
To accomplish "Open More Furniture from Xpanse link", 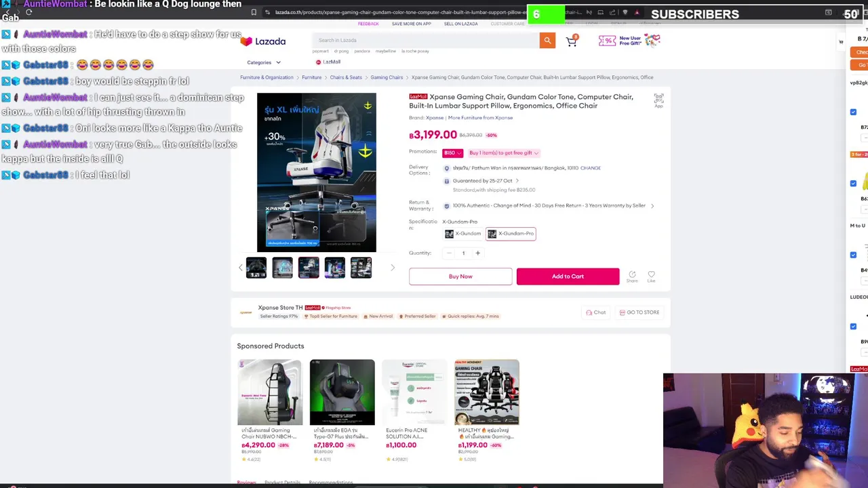I will (480, 118).
